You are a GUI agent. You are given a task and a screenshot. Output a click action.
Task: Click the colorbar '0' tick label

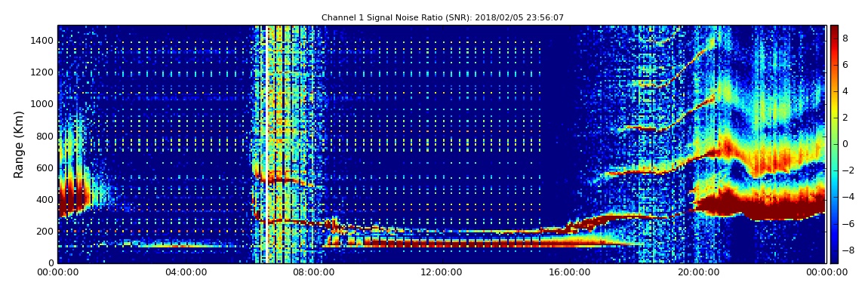click(845, 144)
